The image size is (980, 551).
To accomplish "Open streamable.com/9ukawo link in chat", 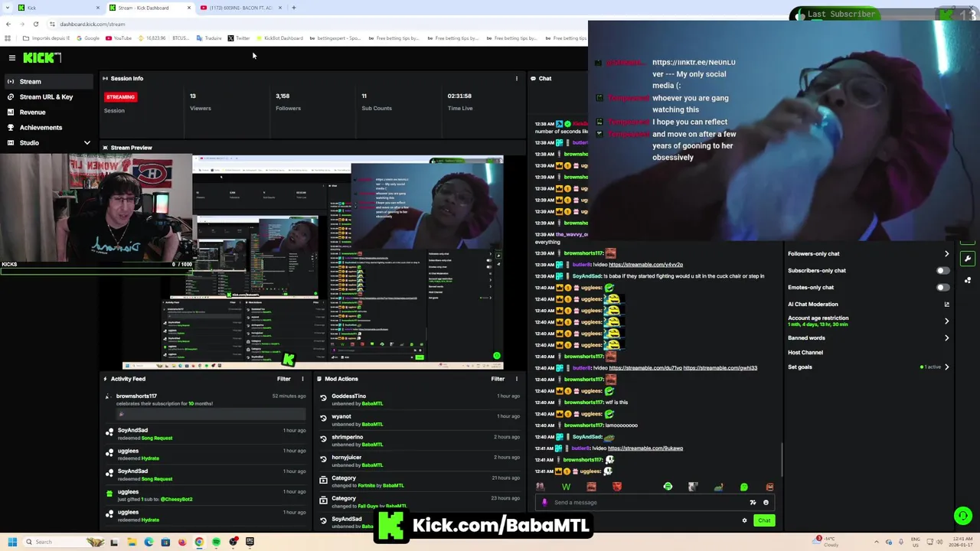I will click(x=645, y=448).
